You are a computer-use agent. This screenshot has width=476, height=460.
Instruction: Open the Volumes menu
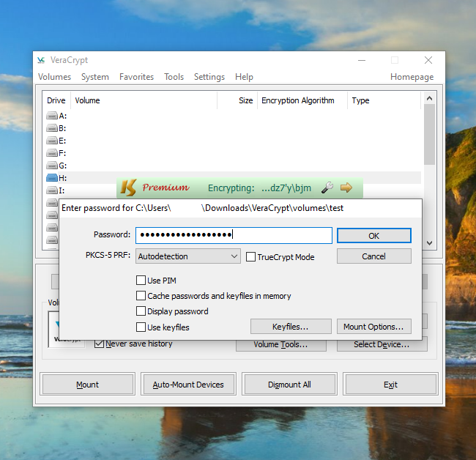click(x=54, y=77)
